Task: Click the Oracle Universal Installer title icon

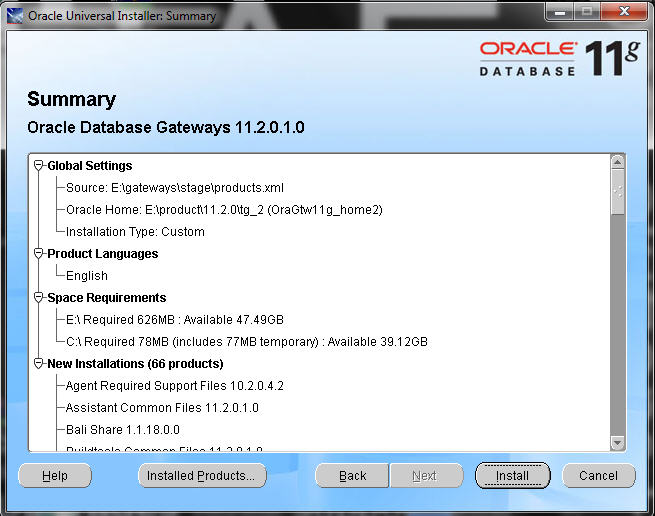Action: coord(15,16)
